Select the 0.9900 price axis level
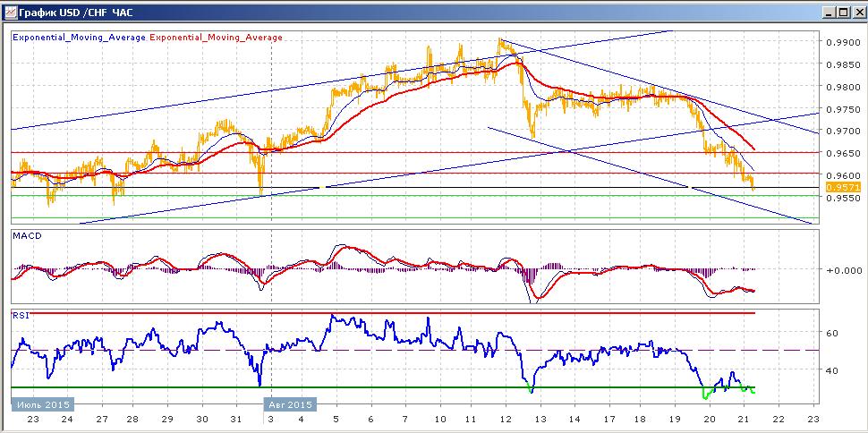 coord(841,43)
